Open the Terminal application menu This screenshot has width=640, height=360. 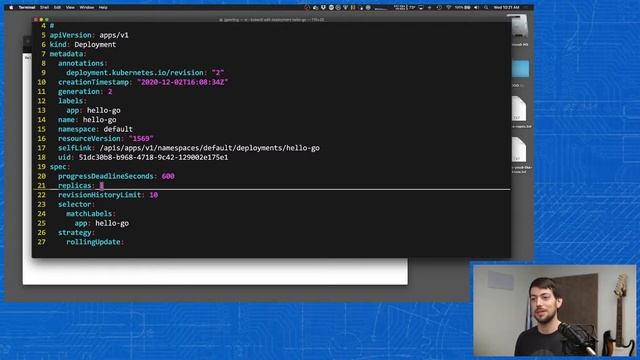[27, 7]
